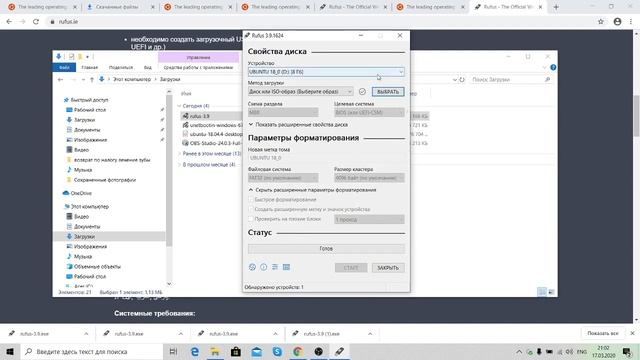Screen dimensions: 640x360
Task: Toggle Создать расширенную метку checkbox
Action: [251, 209]
